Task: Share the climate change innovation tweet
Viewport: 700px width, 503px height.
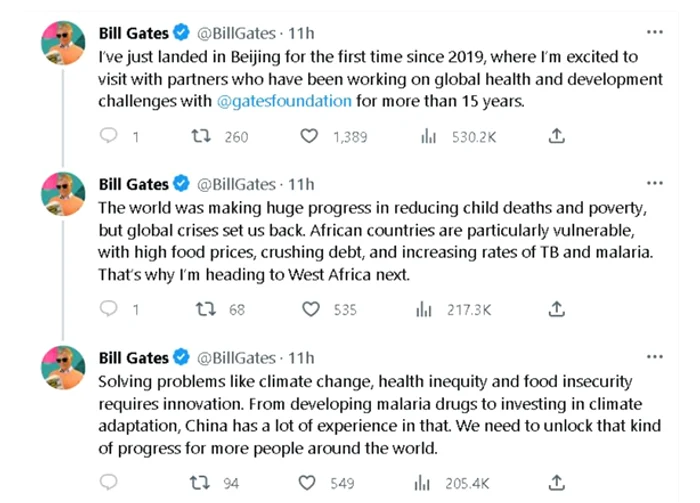Action: pyautogui.click(x=557, y=482)
